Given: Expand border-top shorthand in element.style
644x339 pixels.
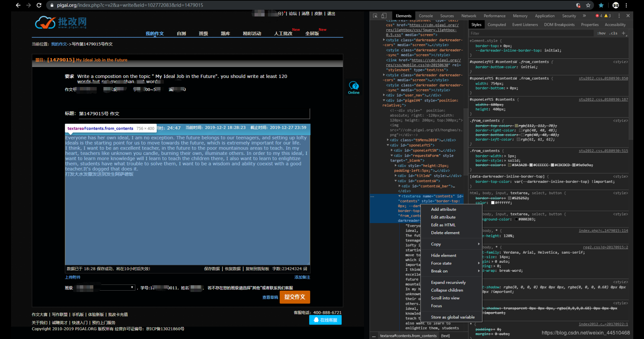Looking at the screenshot, I should tap(501, 46).
